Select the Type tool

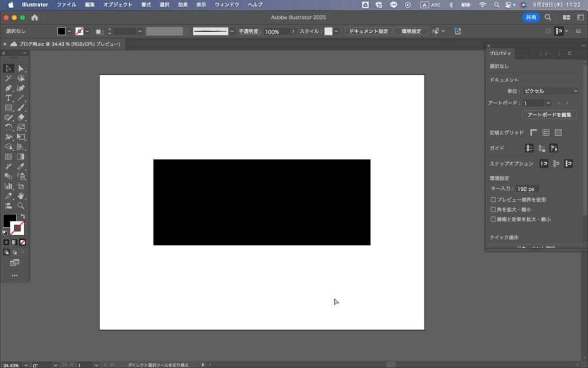click(8, 98)
